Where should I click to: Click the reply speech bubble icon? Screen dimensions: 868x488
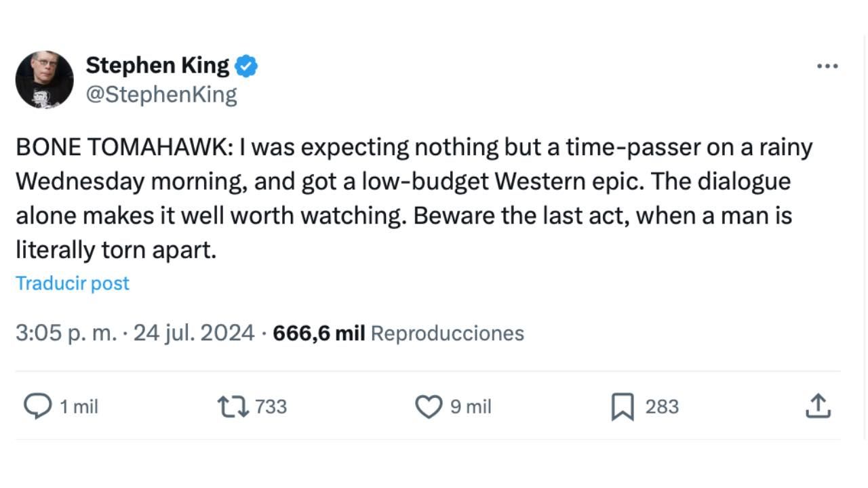pos(37,406)
